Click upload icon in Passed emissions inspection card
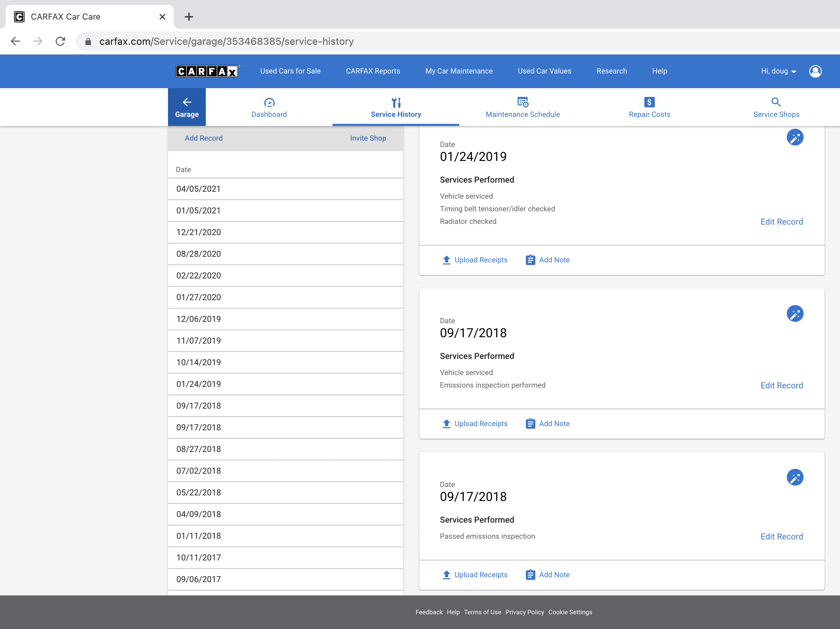This screenshot has width=840, height=629. pyautogui.click(x=447, y=575)
